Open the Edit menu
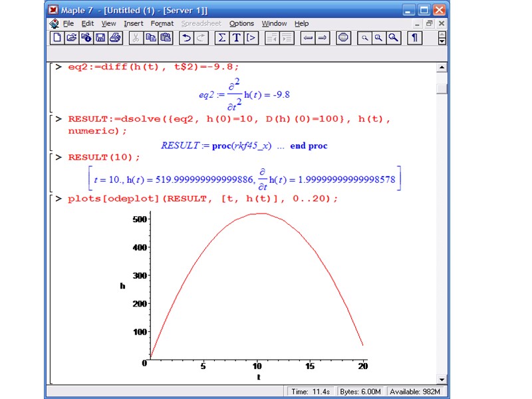Viewport: 532px width, 399px height. 88,23
